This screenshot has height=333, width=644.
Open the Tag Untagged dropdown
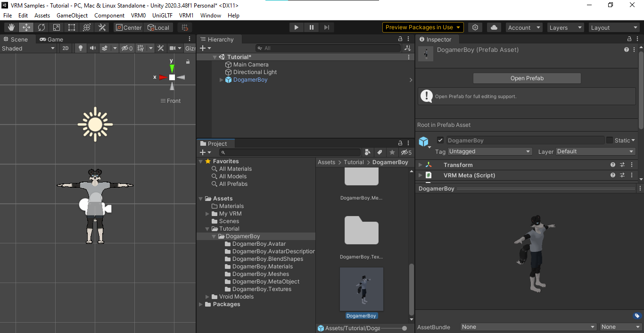490,151
